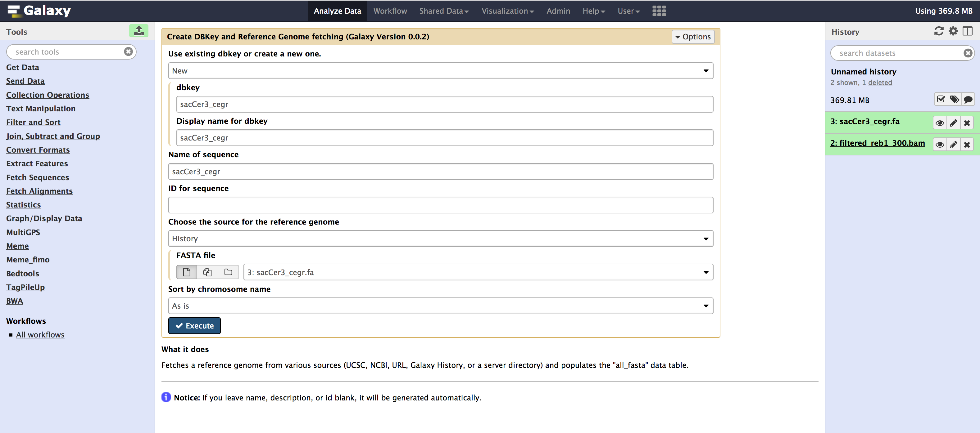980x433 pixels.
Task: Select multiple datasets input mode for FASTA file
Action: click(207, 272)
